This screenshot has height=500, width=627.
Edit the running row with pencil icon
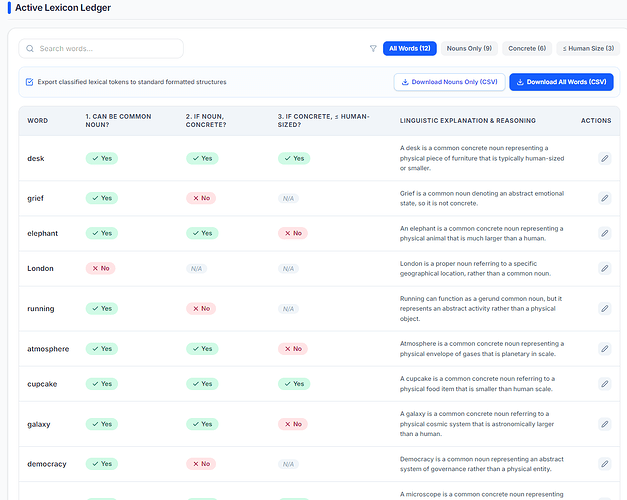[605, 308]
